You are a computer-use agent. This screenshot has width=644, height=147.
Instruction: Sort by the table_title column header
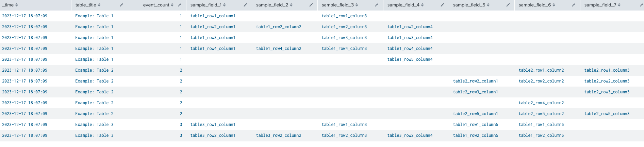click(x=88, y=5)
